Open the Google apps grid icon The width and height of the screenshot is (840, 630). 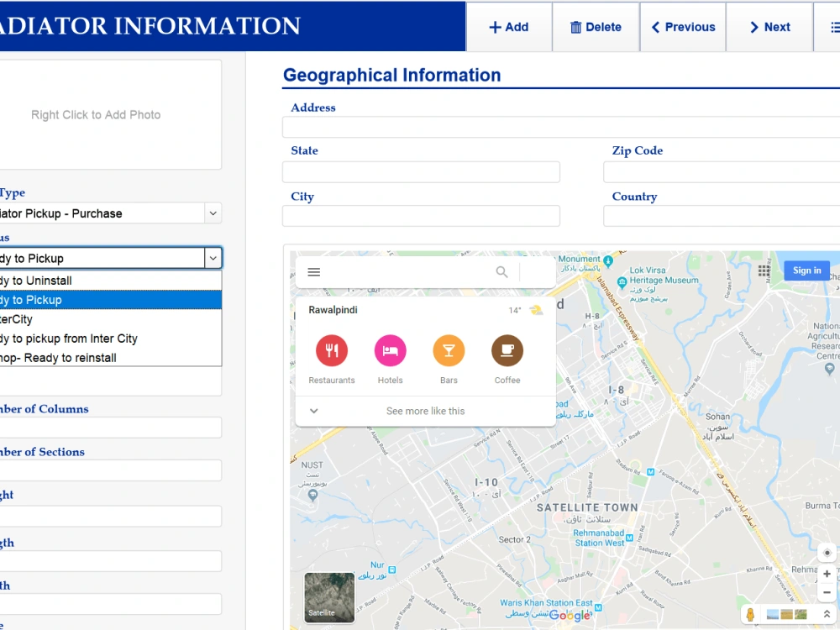[764, 270]
